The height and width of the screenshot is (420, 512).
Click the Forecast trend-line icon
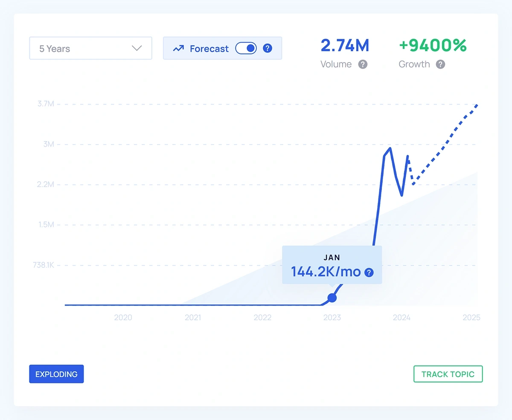point(179,48)
